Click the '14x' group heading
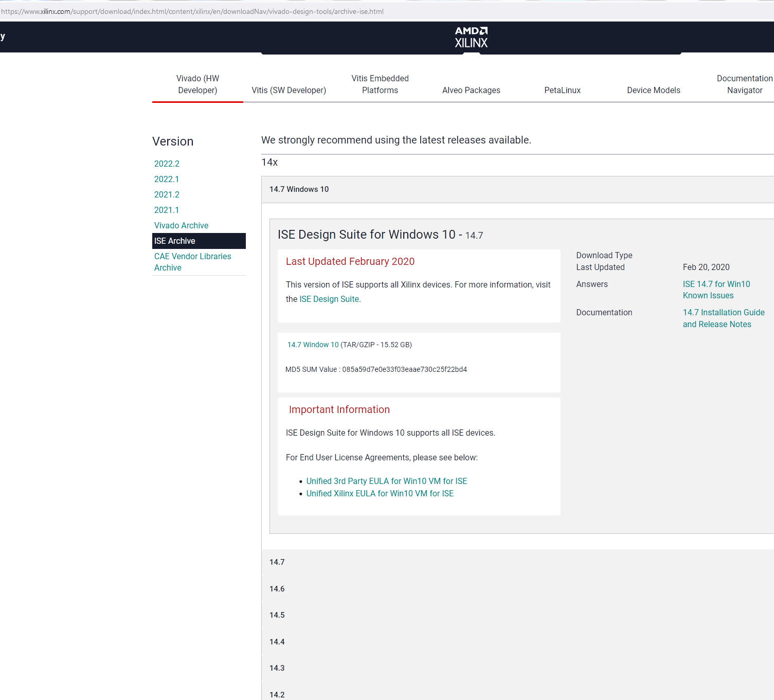 pyautogui.click(x=269, y=162)
